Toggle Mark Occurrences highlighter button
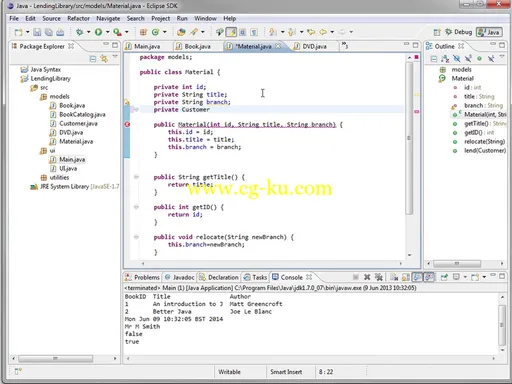512x384 pixels. pos(231,32)
